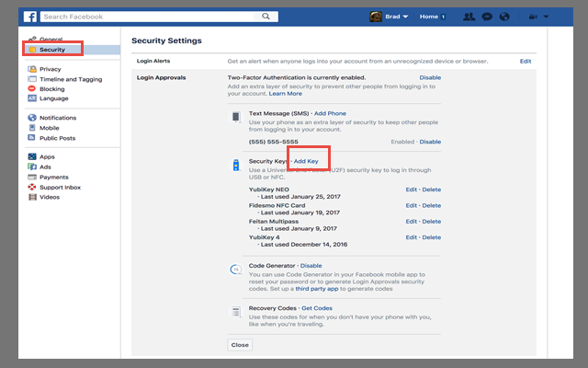Click the Add Key link
This screenshot has height=368, width=588.
[306, 162]
